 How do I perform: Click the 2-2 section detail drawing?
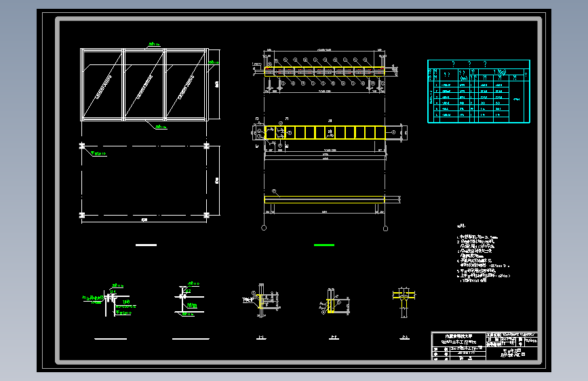tap(334, 302)
